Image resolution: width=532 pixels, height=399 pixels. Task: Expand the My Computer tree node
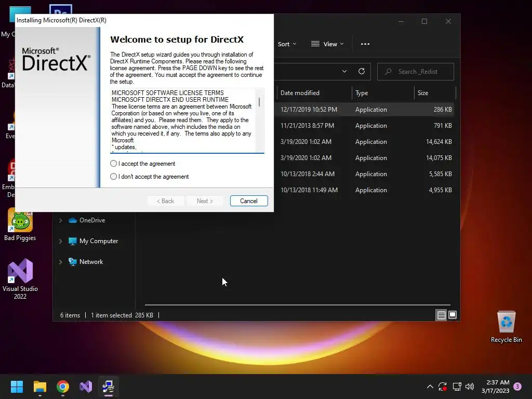click(x=60, y=241)
